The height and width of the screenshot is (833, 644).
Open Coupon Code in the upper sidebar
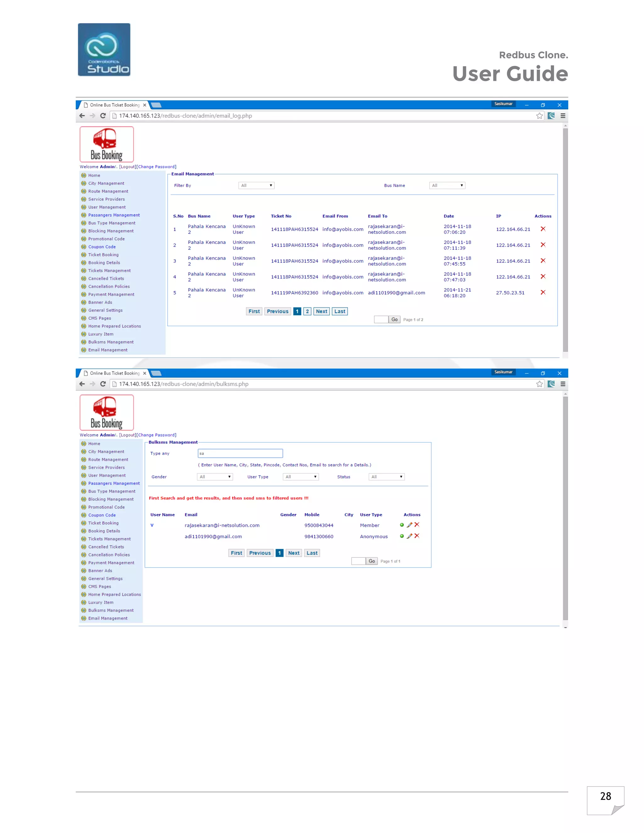(x=102, y=247)
